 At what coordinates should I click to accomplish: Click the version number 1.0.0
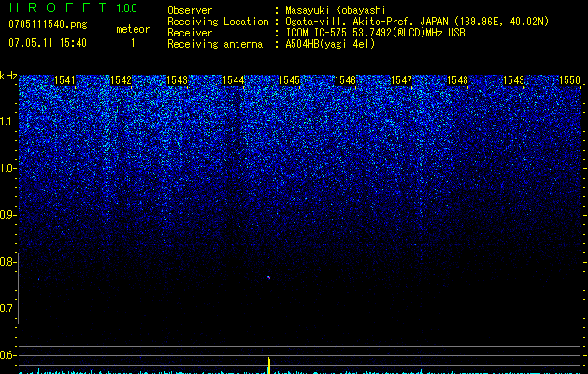(x=126, y=8)
